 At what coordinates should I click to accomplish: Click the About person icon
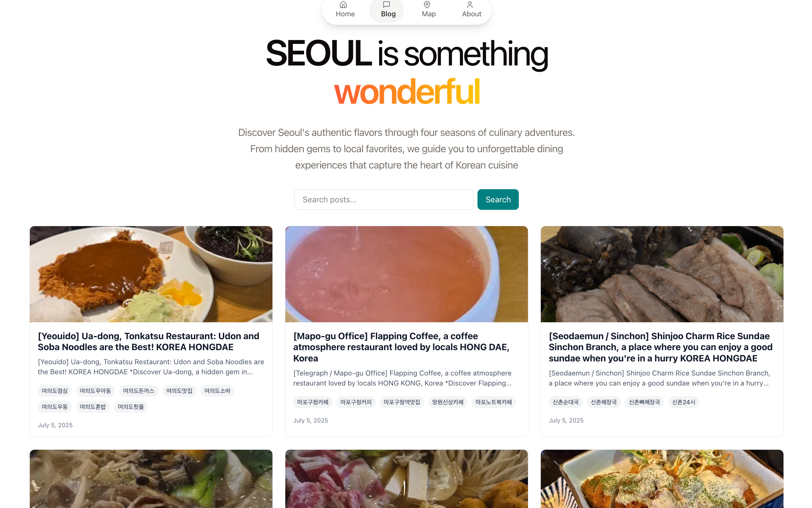[469, 4]
